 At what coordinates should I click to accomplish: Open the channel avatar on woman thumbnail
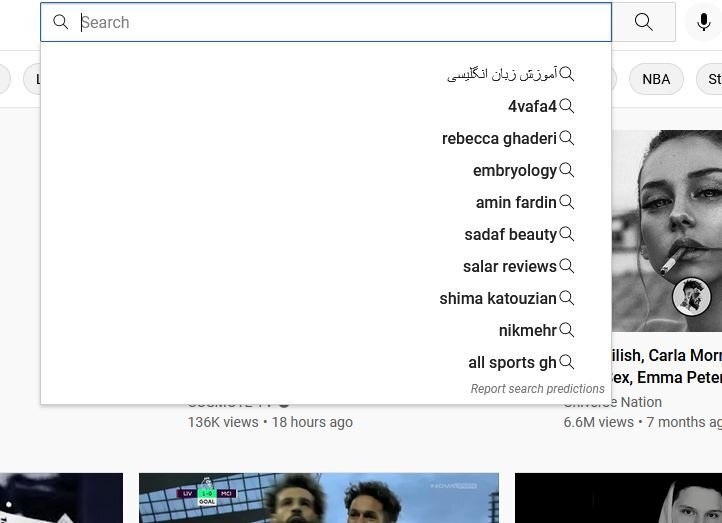pyautogui.click(x=691, y=296)
